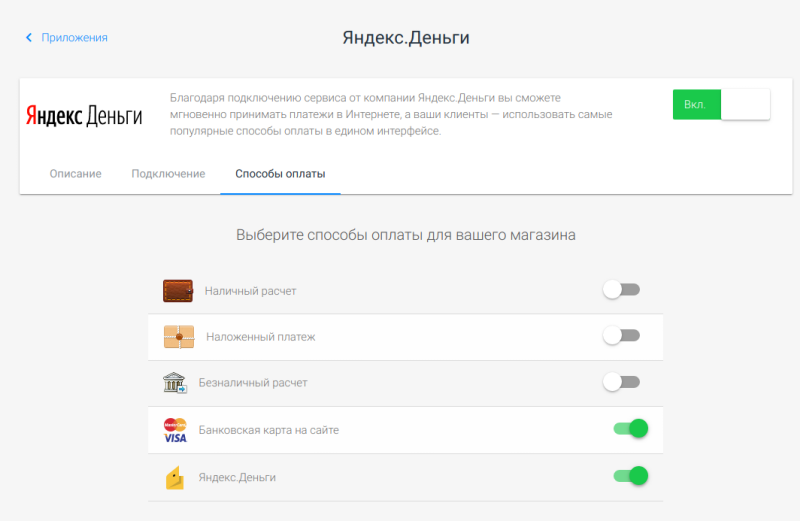Click the yellow Яндекс.Деньги wallet icon
Image resolution: width=800 pixels, height=521 pixels.
174,477
